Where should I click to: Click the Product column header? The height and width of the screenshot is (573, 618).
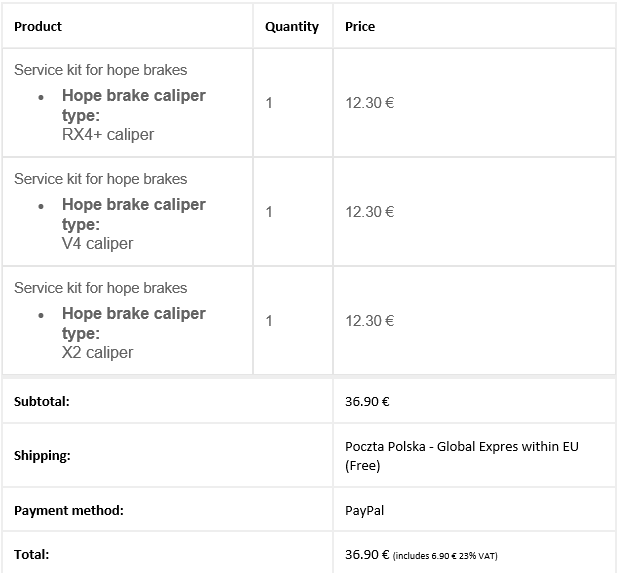(x=38, y=26)
